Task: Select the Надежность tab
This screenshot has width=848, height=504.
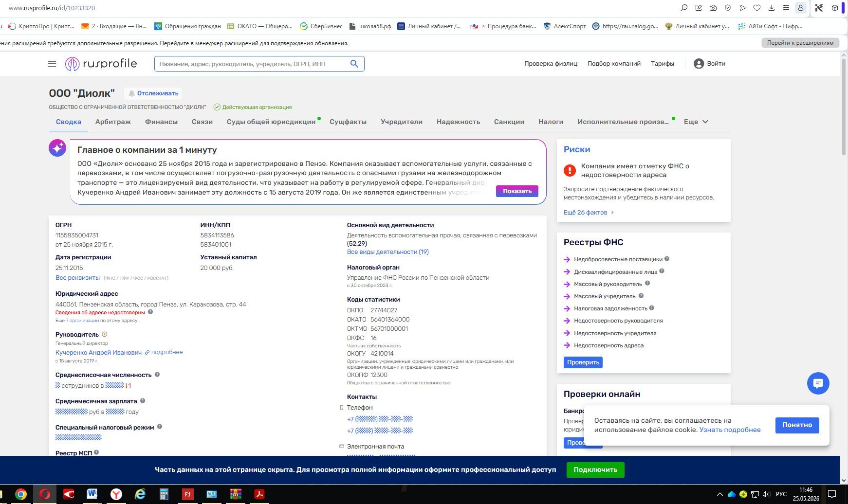Action: (x=458, y=122)
